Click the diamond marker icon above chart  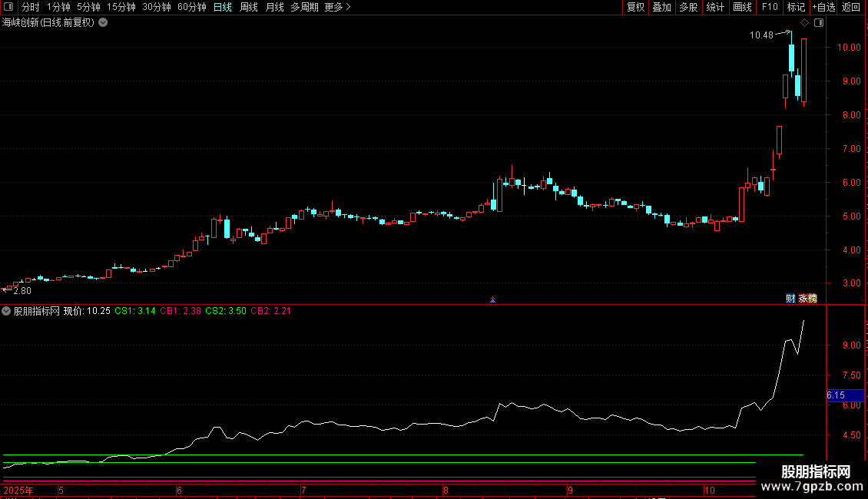pyautogui.click(x=804, y=23)
